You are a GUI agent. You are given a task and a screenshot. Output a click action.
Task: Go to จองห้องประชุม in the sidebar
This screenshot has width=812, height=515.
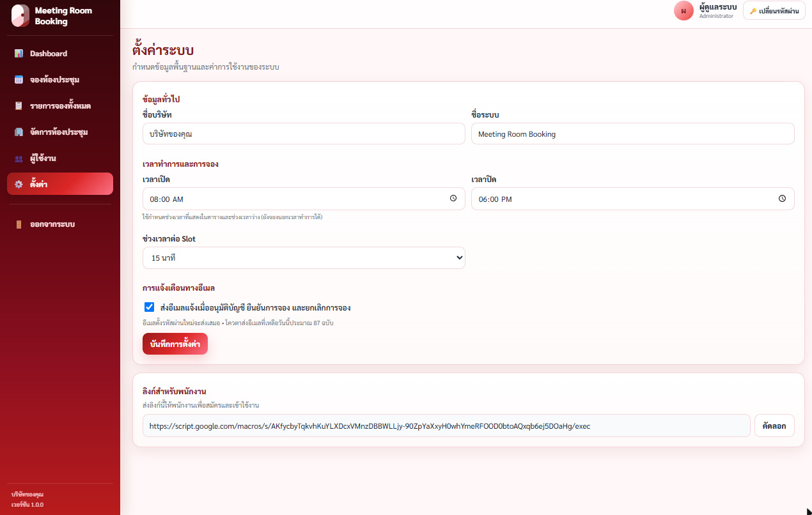click(x=60, y=80)
